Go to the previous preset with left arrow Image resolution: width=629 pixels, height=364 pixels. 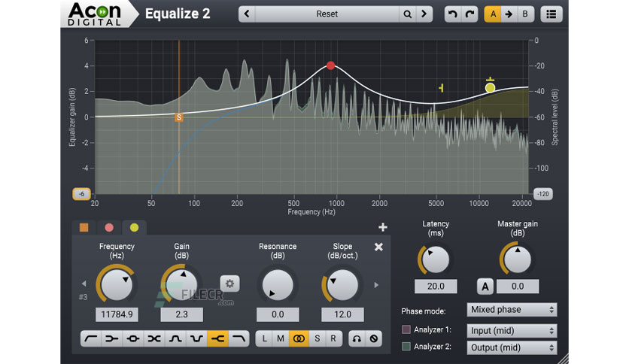(x=247, y=14)
